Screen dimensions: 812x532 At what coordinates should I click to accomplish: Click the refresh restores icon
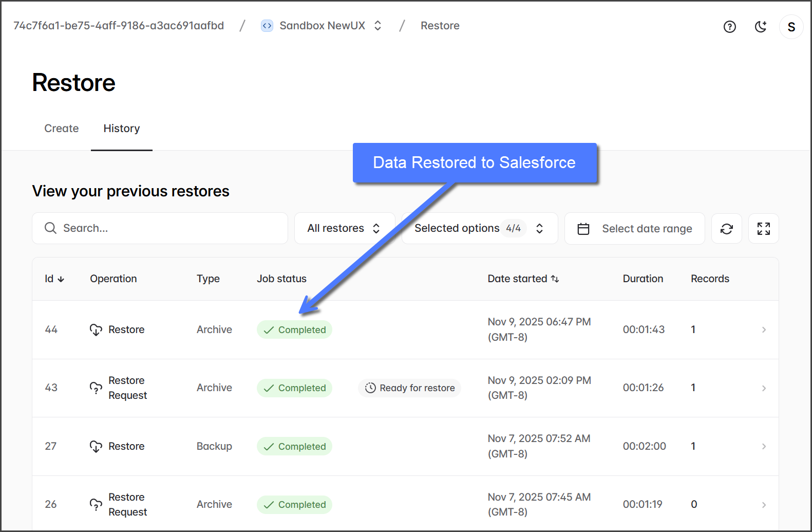(x=726, y=229)
